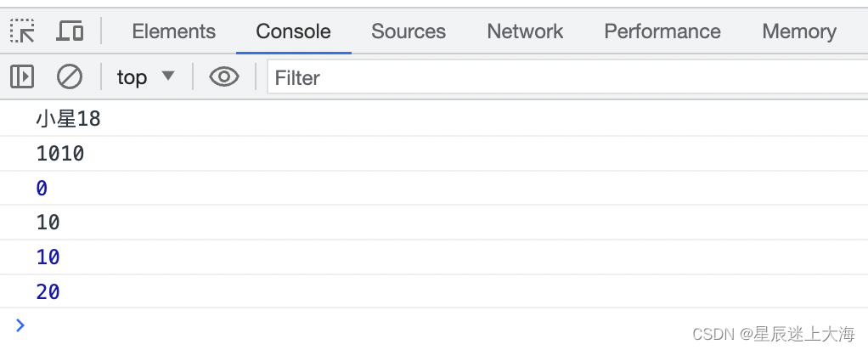This screenshot has height=350, width=868.
Task: Clear the console with the ban icon
Action: coord(70,77)
